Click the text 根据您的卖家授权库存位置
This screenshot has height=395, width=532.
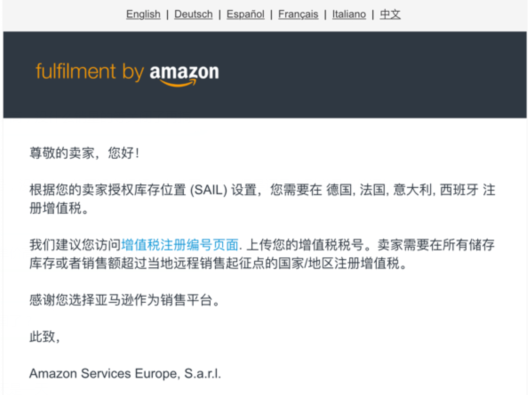point(108,190)
